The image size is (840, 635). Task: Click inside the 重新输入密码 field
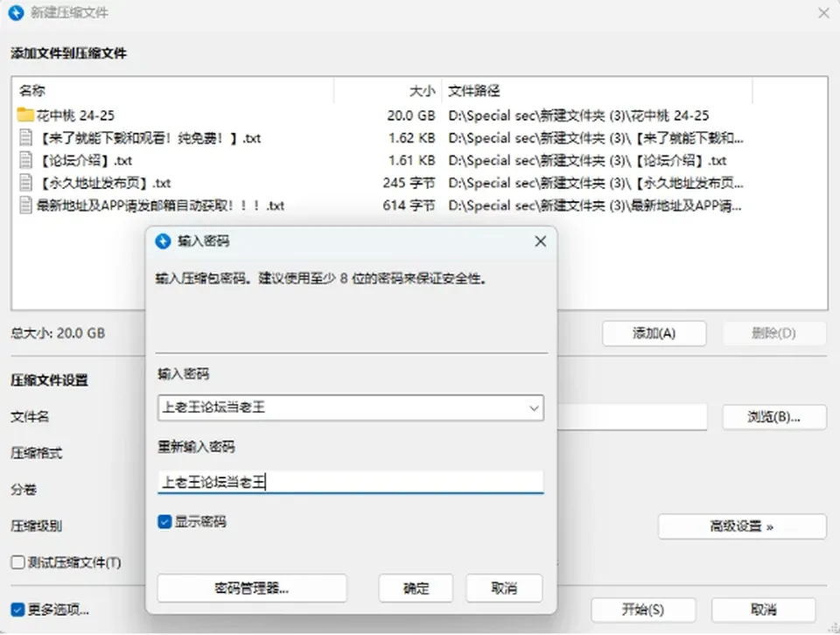(351, 483)
